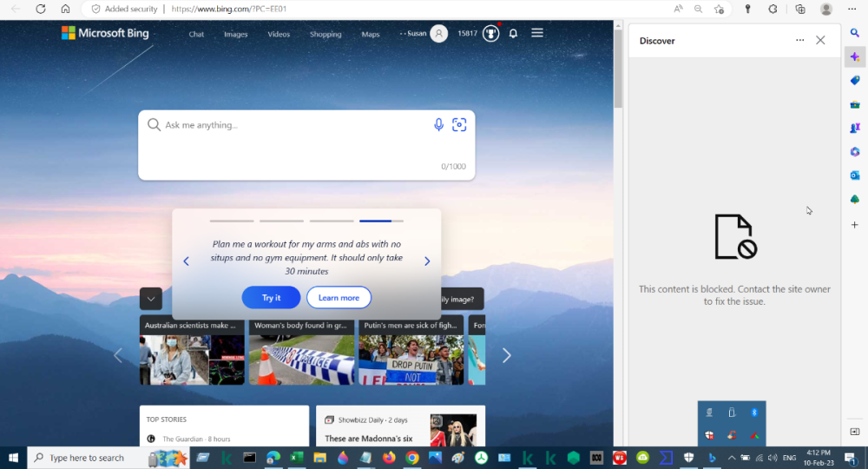The image size is (868, 469).
Task: Open the Bing notifications bell
Action: pyautogui.click(x=513, y=34)
